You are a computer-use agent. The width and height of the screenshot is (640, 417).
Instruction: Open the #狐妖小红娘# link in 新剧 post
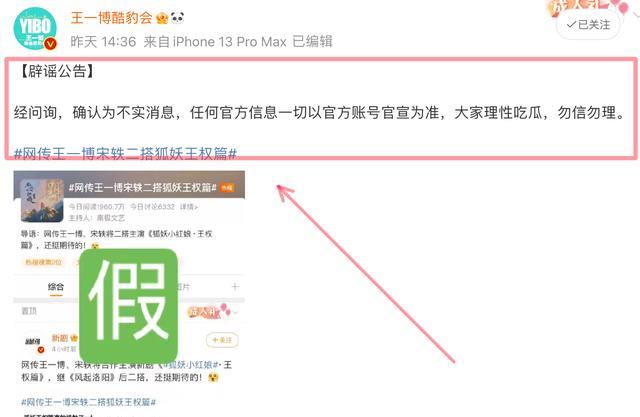[x=192, y=365]
